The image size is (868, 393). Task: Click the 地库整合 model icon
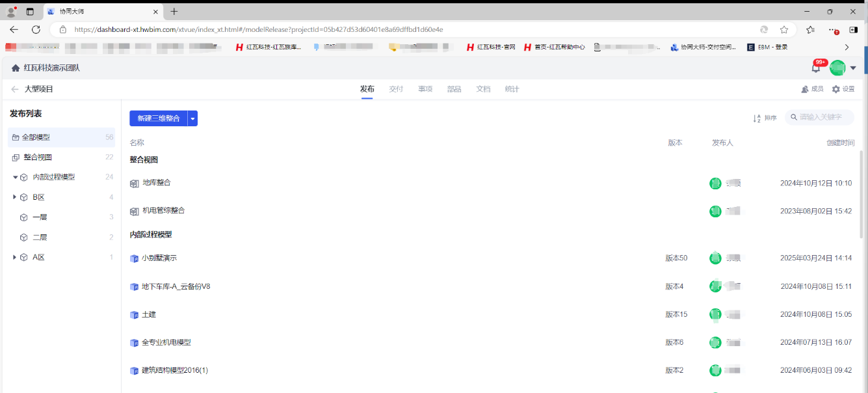coord(134,183)
